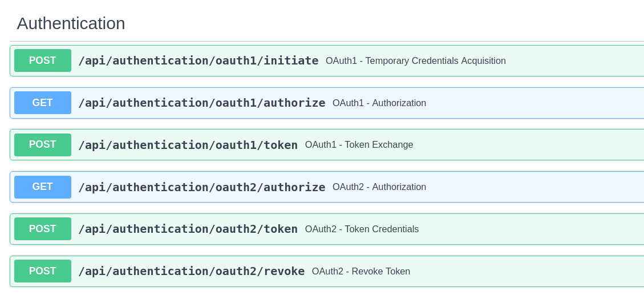Click GET badge for oauth1/authorize endpoint

[x=43, y=103]
